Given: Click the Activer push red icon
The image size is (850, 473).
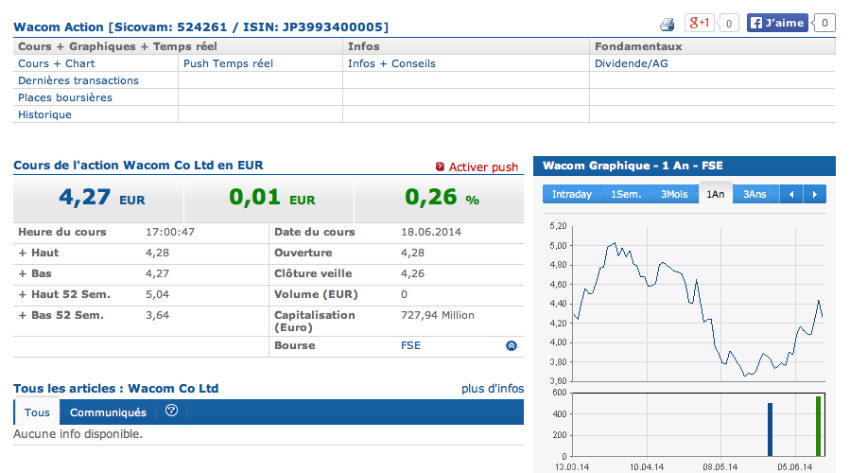Looking at the screenshot, I should 440,167.
